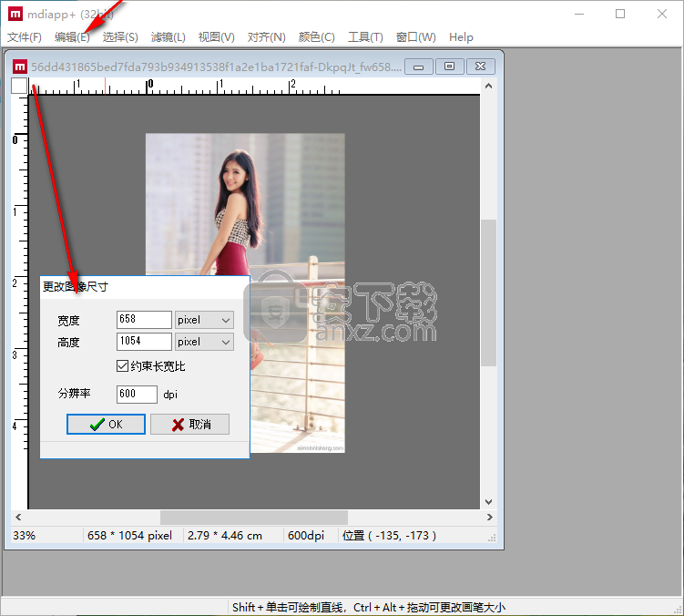Click the ruler origin box at top-left corner

[19, 86]
